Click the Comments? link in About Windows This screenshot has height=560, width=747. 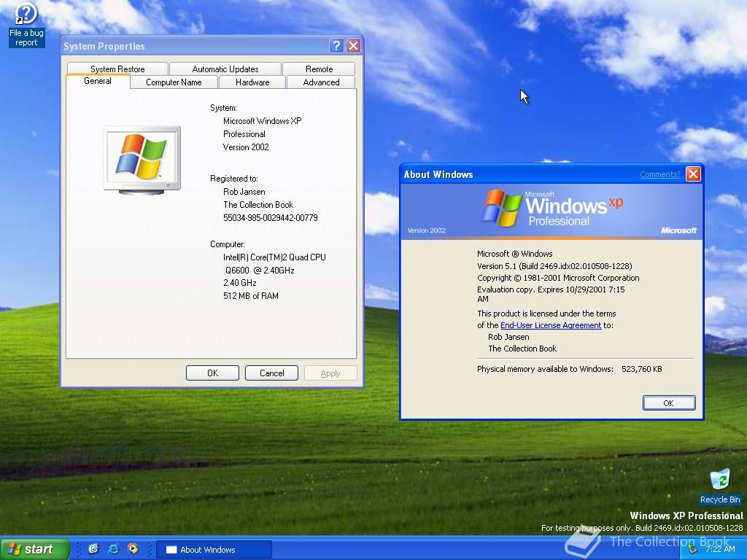click(x=659, y=174)
